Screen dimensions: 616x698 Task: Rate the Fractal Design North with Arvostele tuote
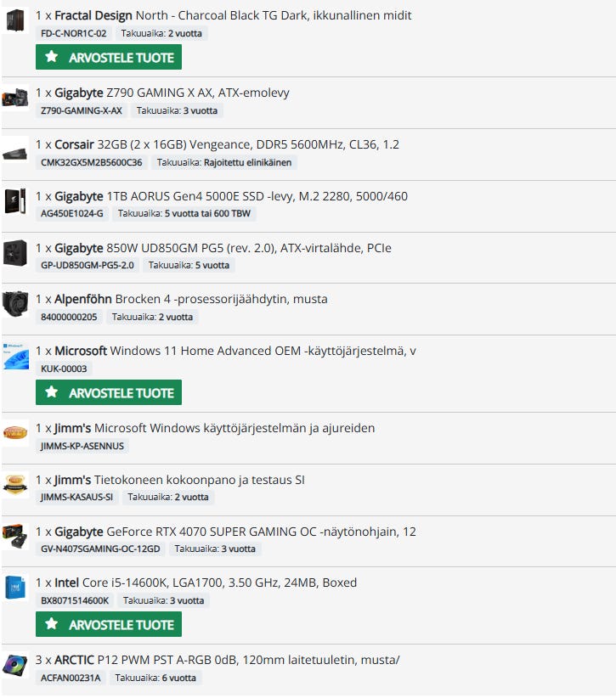click(x=109, y=57)
